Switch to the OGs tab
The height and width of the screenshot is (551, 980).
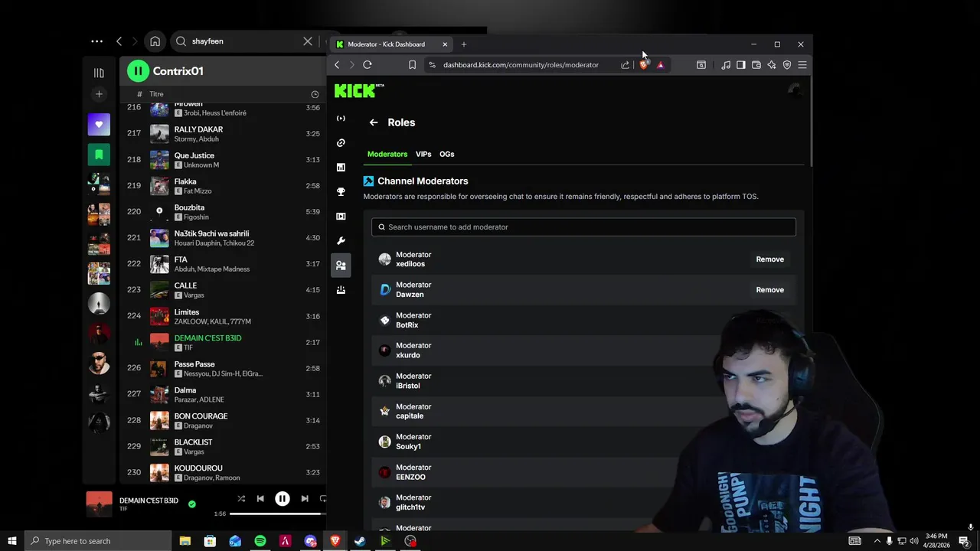(x=447, y=155)
